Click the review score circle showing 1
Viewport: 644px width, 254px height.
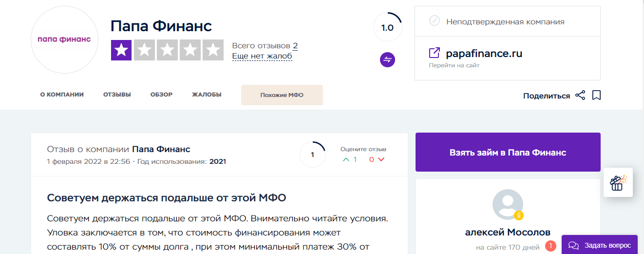[x=312, y=155]
